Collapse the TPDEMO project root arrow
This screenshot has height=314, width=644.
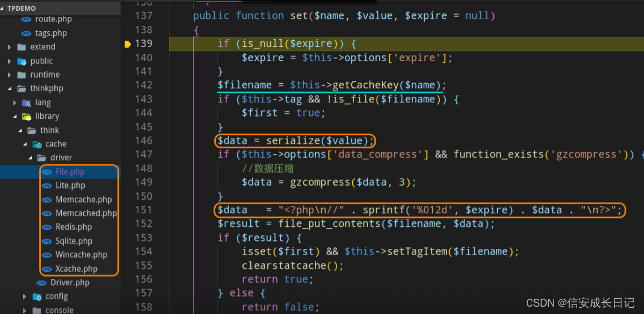(x=3, y=8)
